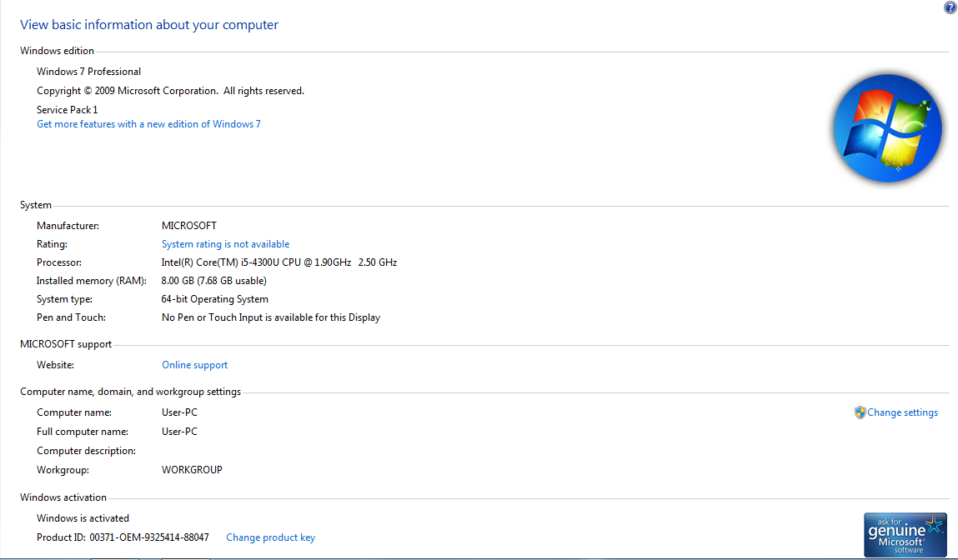Open the Online support website link
The width and height of the screenshot is (958, 560).
(x=194, y=364)
